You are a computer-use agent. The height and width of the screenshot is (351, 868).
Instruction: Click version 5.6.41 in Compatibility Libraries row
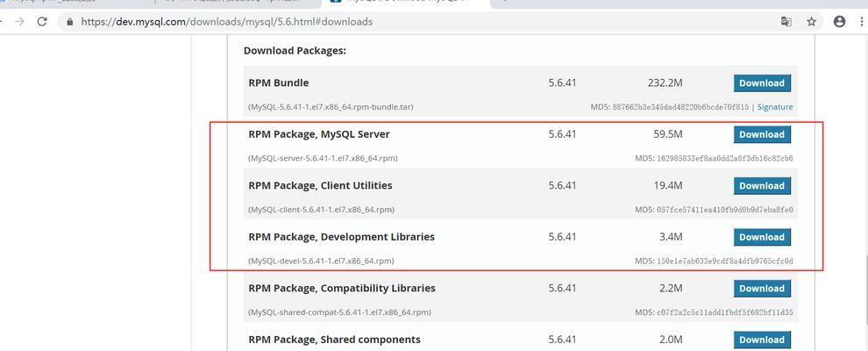tap(562, 289)
